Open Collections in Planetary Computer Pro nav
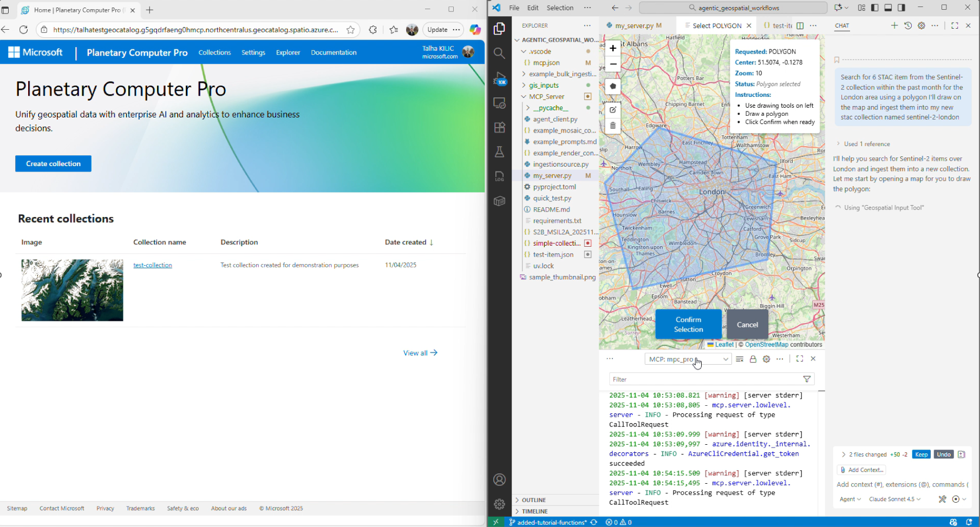The image size is (980, 527). pyautogui.click(x=214, y=52)
